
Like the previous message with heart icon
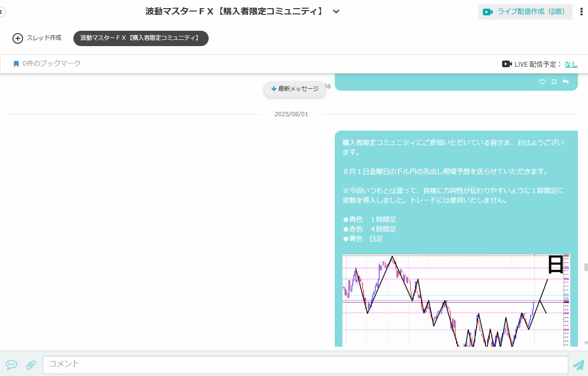pos(542,82)
